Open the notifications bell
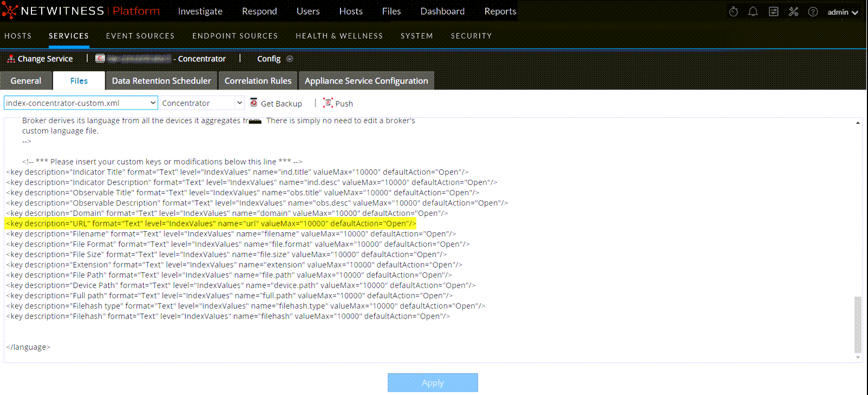Viewport: 868px width, 395px height. pyautogui.click(x=753, y=12)
